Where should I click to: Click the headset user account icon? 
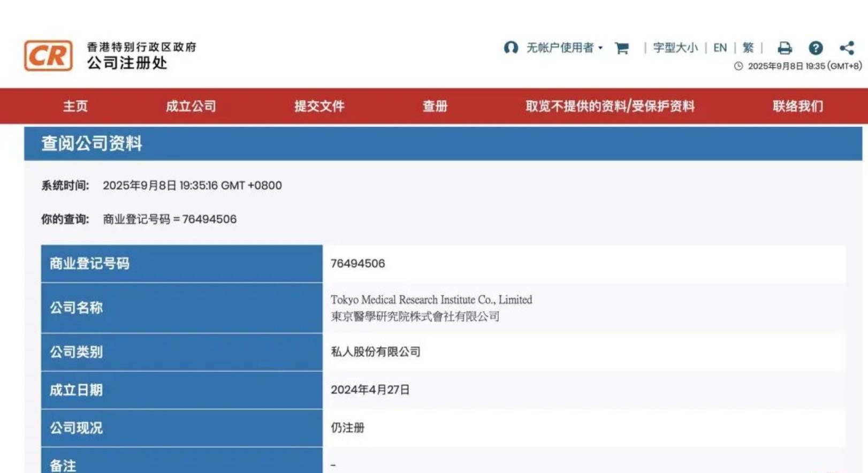pyautogui.click(x=511, y=48)
